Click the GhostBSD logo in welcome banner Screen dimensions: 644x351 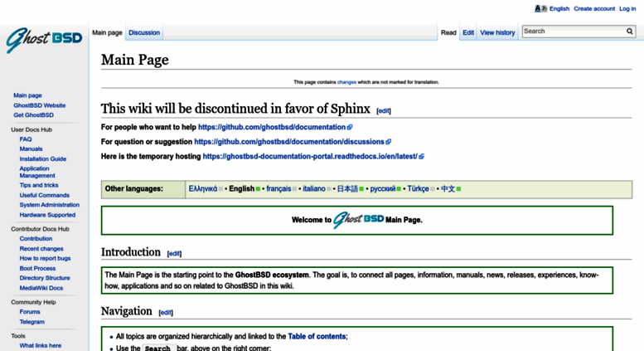(x=358, y=220)
